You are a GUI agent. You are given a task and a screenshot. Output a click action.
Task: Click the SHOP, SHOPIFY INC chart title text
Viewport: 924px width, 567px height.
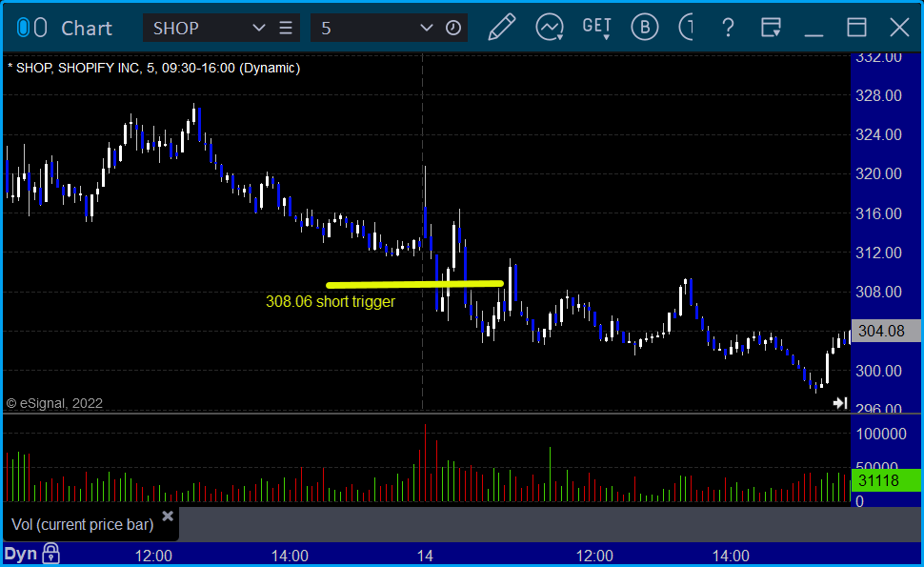coord(153,68)
